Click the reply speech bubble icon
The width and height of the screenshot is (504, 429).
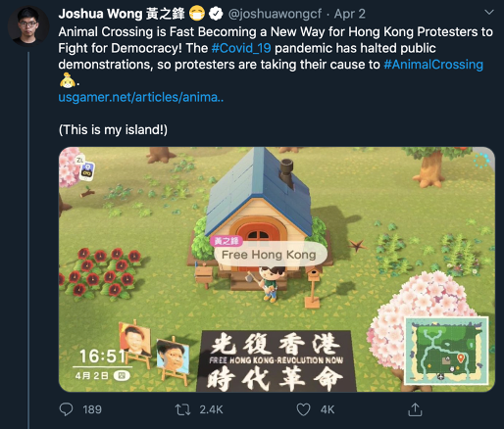[x=66, y=409]
